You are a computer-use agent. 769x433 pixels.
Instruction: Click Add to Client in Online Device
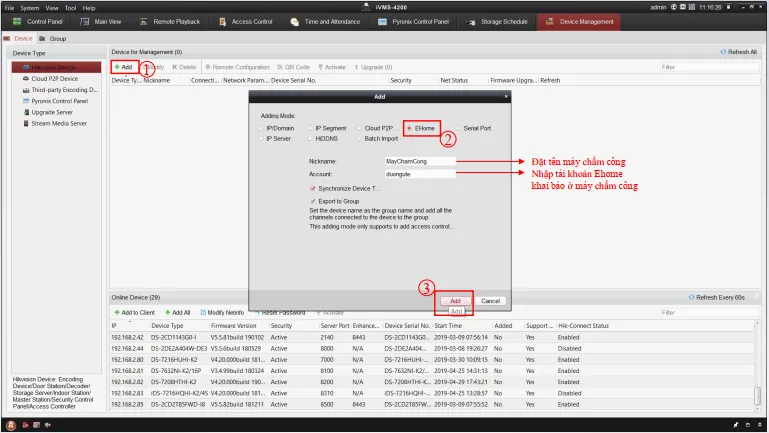(134, 312)
